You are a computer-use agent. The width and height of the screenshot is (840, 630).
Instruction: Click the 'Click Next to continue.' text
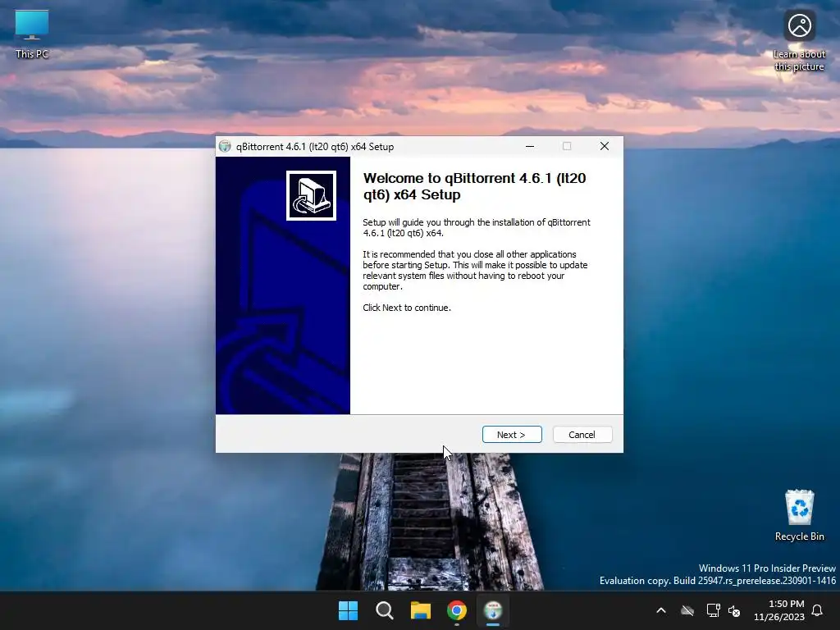click(407, 308)
